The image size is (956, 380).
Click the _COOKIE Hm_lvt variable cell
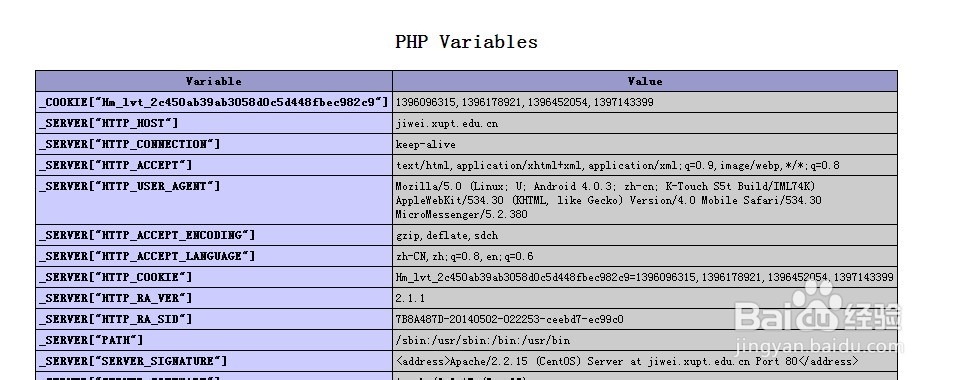pyautogui.click(x=214, y=102)
